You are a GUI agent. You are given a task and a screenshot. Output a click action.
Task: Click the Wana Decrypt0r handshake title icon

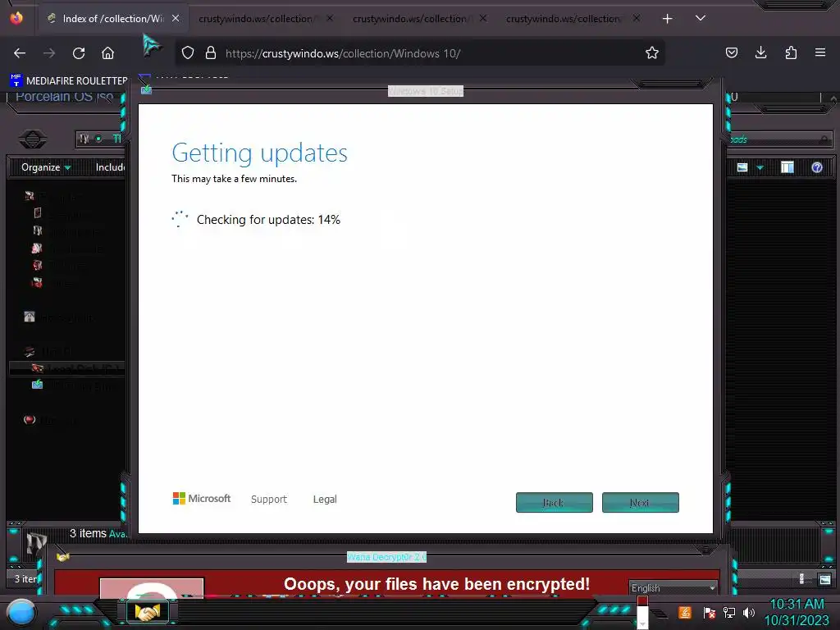click(x=63, y=557)
